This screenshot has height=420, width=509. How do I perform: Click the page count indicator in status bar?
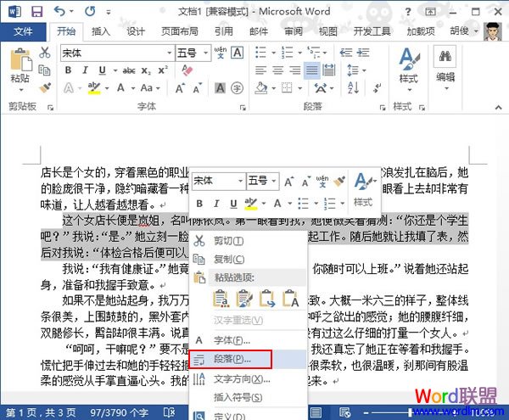tap(36, 412)
